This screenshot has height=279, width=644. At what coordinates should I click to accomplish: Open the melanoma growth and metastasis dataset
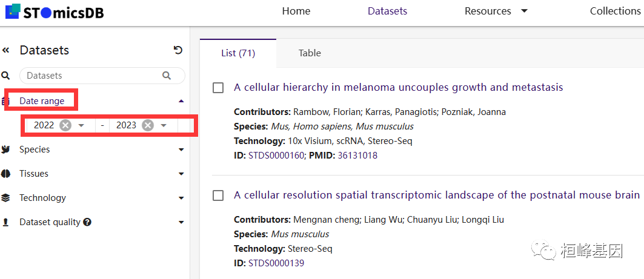[398, 87]
